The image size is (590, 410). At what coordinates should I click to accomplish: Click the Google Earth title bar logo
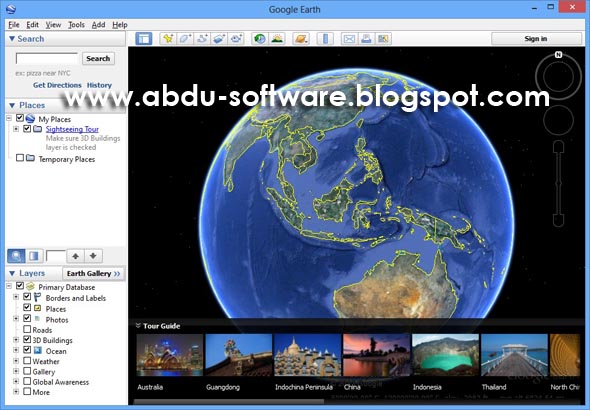(11, 9)
